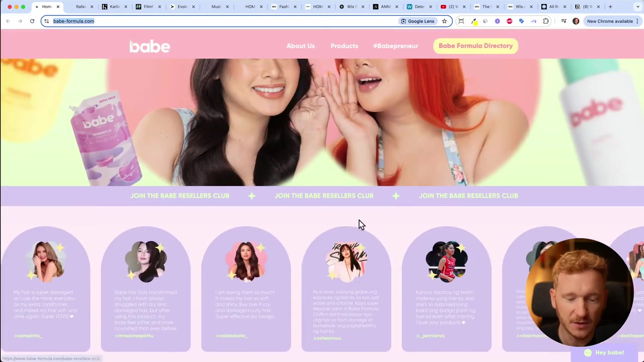Viewport: 644px width, 362px height.
Task: Open the Adblock Plus extension
Action: click(509, 21)
